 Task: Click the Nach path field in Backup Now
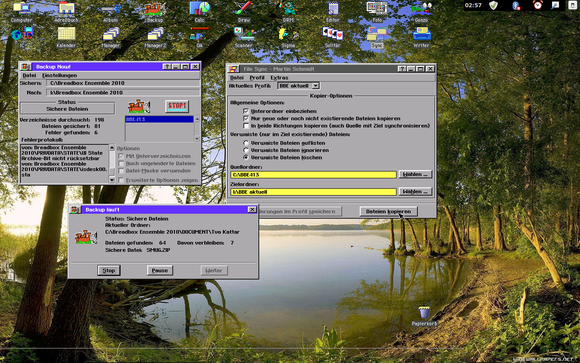pos(123,93)
